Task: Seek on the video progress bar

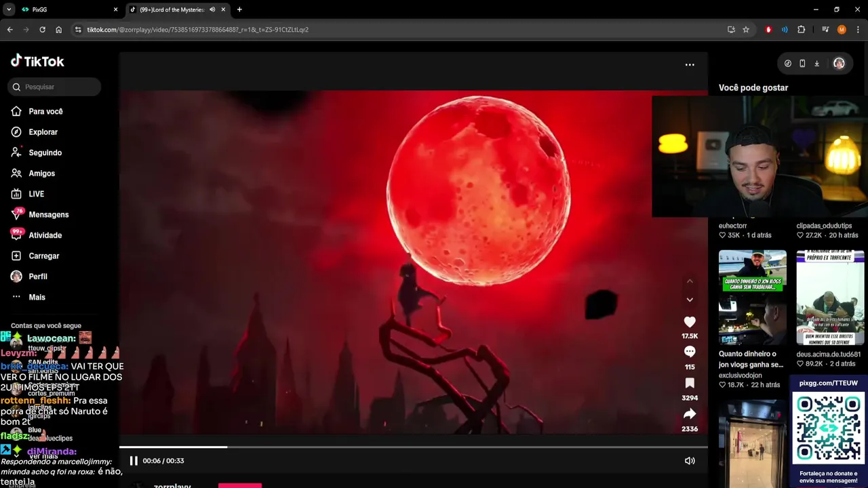Action: (414, 447)
